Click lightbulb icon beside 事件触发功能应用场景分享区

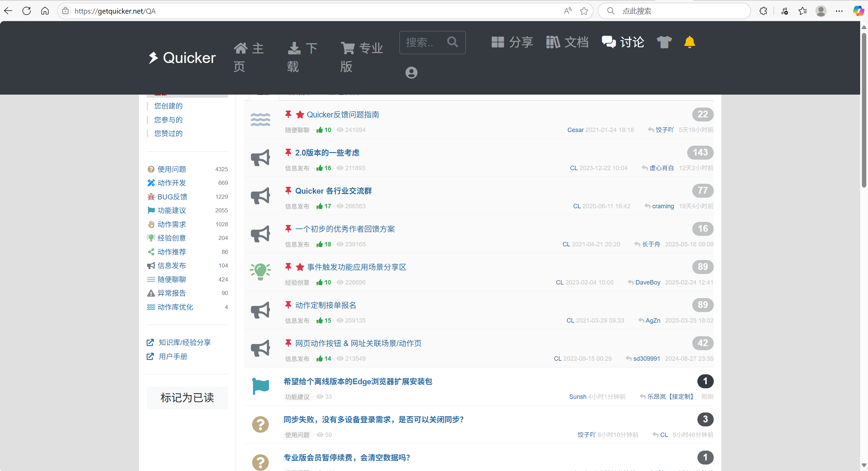click(261, 272)
